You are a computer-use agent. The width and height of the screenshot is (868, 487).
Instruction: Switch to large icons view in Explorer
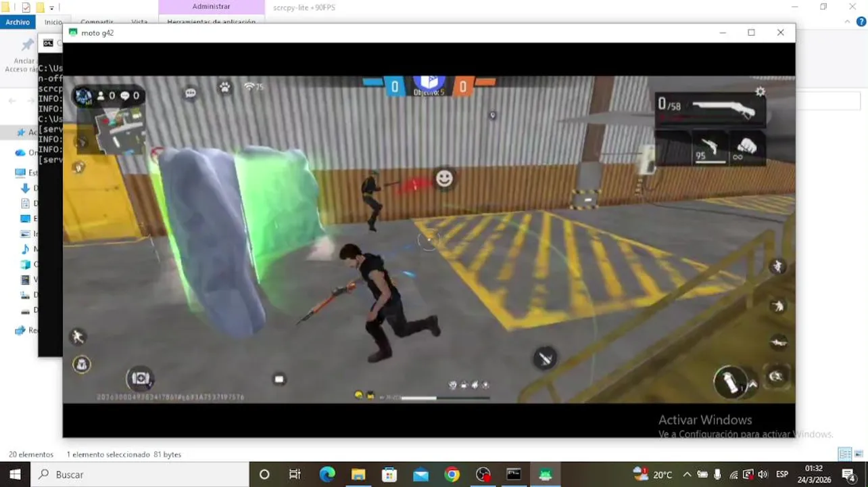point(861,454)
